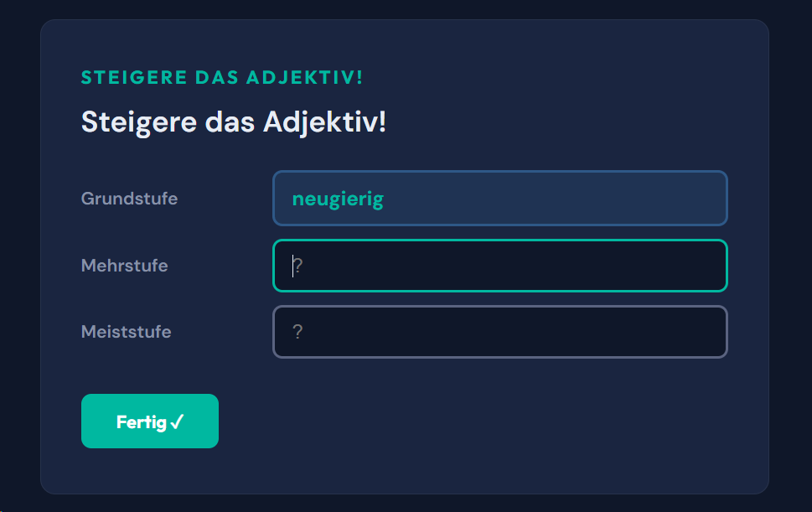
Task: Click the checkmark icon on the Fertig button
Action: pyautogui.click(x=176, y=421)
